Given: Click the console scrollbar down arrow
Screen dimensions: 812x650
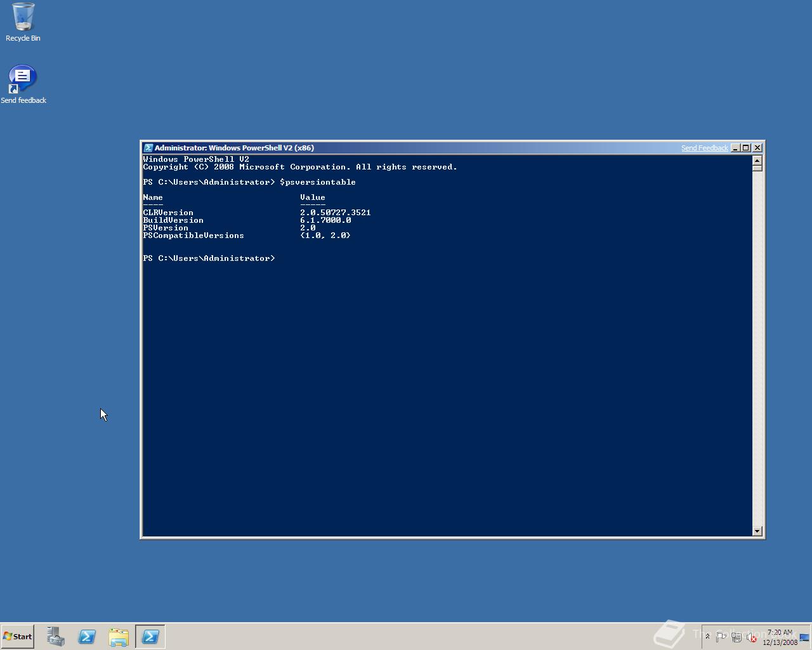Looking at the screenshot, I should click(x=757, y=531).
